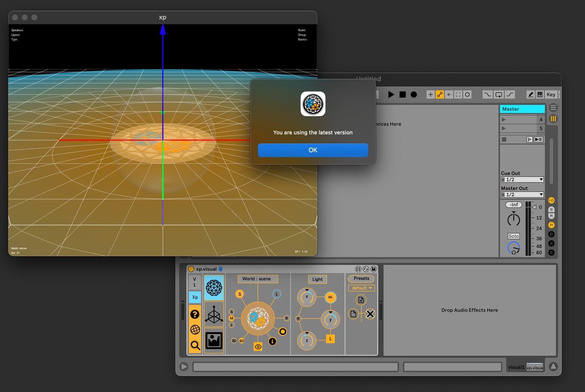Switch to Arrangement view with three-lines icon
Image resolution: width=585 pixels, height=392 pixels.
553,108
